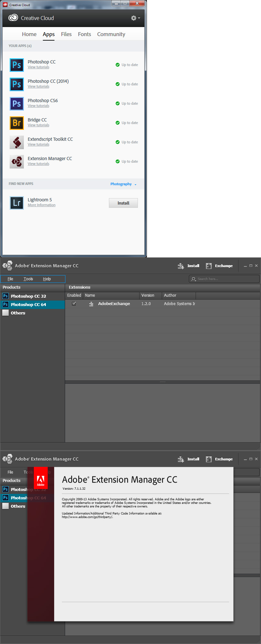The width and height of the screenshot is (261, 644).
Task: Click Exchange in upper Extension Manager toolbar
Action: (219, 266)
